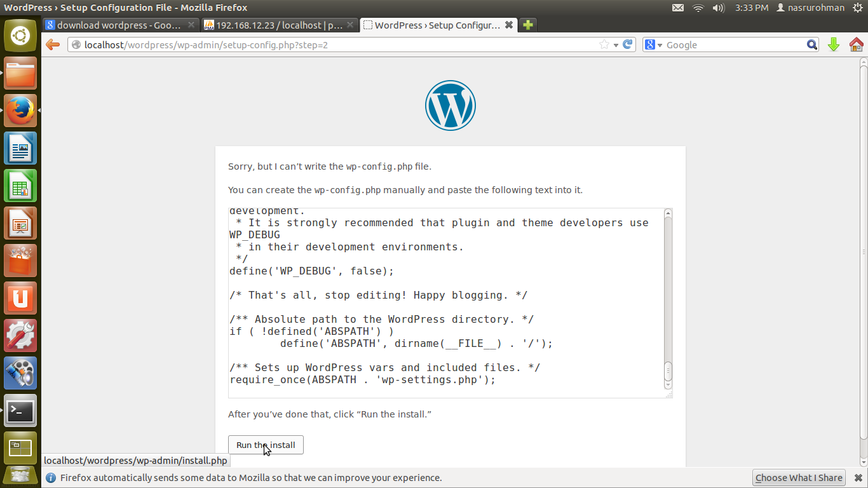The image size is (868, 488).
Task: Click Firefox icon in launcher
Action: [20, 111]
